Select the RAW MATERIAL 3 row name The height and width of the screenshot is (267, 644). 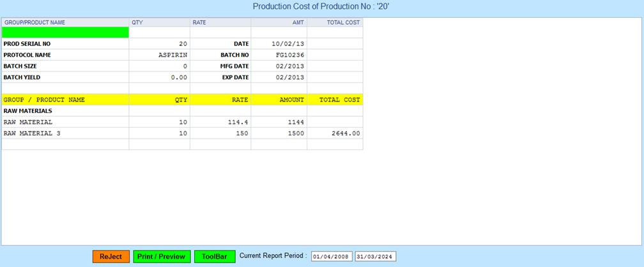(29, 133)
